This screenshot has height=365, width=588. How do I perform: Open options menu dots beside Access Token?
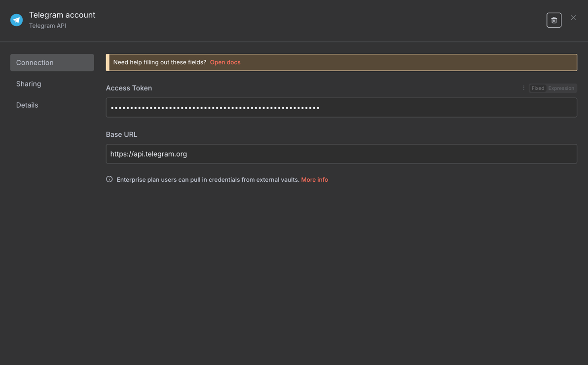pyautogui.click(x=524, y=88)
